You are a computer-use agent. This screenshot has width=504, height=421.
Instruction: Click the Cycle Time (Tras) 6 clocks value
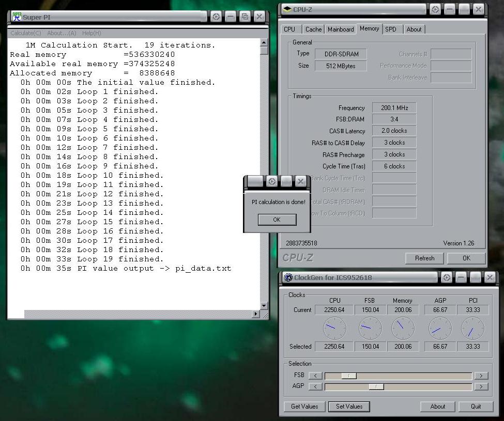394,166
